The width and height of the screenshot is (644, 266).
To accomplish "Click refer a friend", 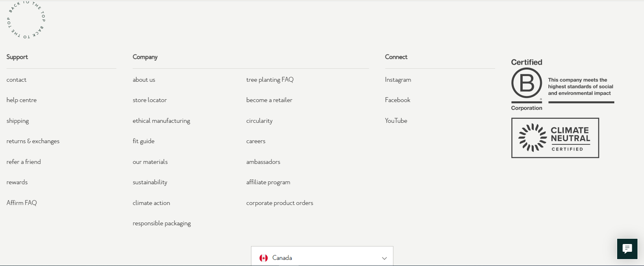I will tap(24, 162).
